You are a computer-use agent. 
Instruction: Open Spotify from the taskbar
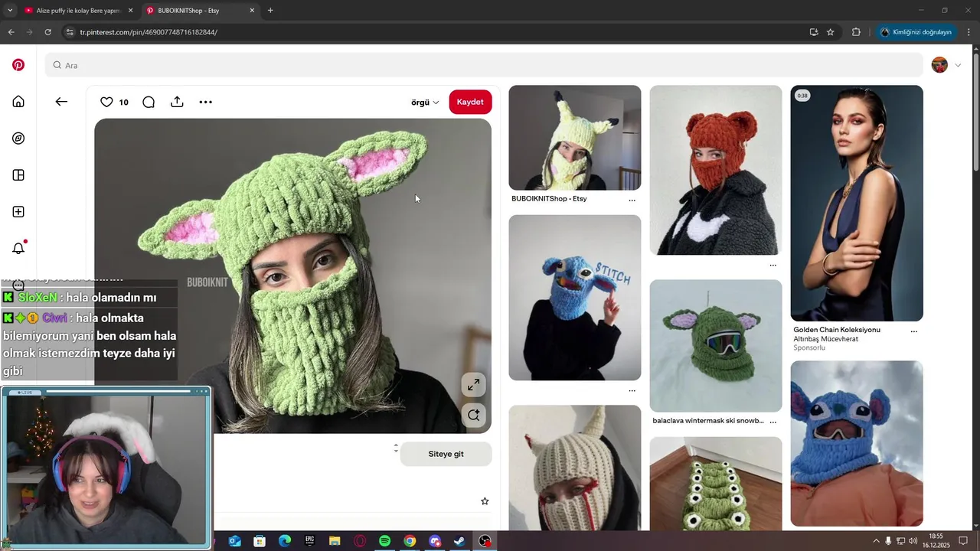tap(384, 541)
